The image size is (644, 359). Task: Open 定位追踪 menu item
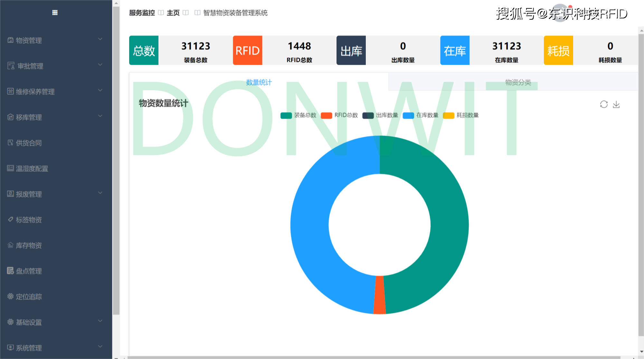56,296
